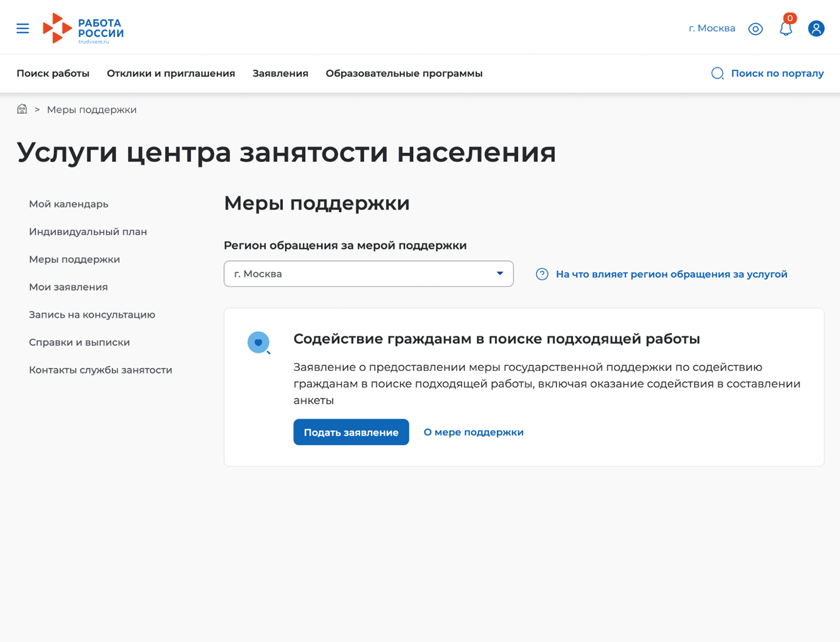Open the hamburger menu
This screenshot has height=642, width=840.
[x=23, y=28]
